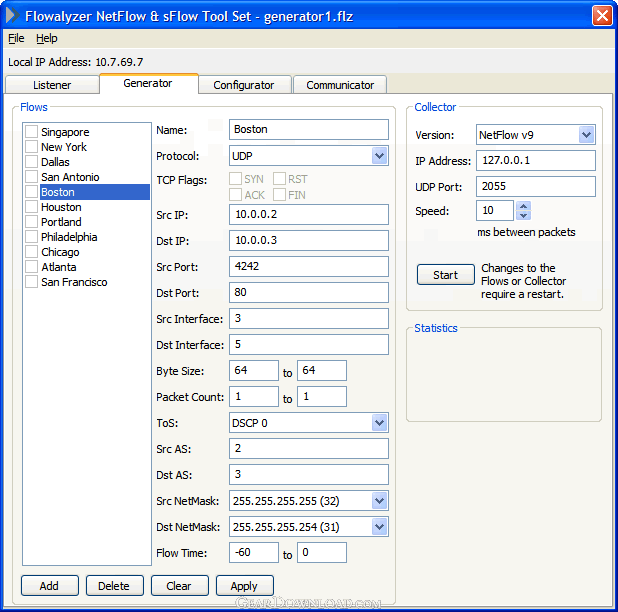
Task: Decrease Speed with the down spinner arrow
Action: point(523,215)
